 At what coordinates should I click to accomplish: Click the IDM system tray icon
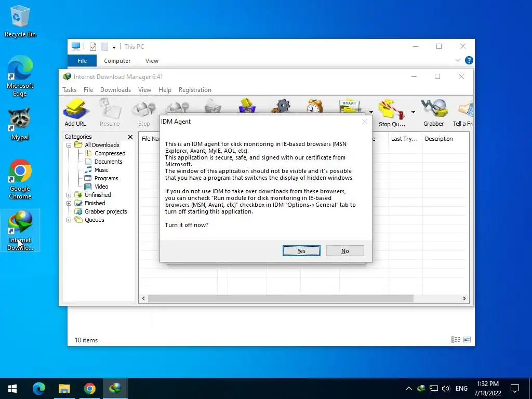[x=421, y=389]
